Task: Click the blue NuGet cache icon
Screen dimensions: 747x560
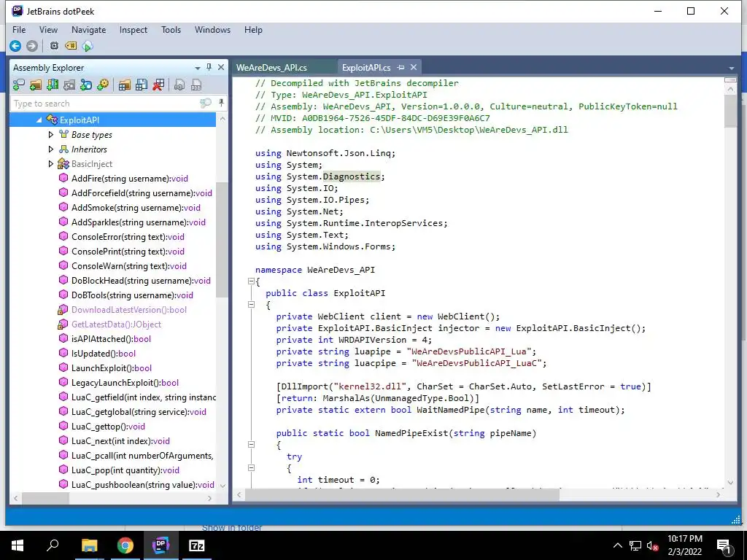Action: [86, 85]
